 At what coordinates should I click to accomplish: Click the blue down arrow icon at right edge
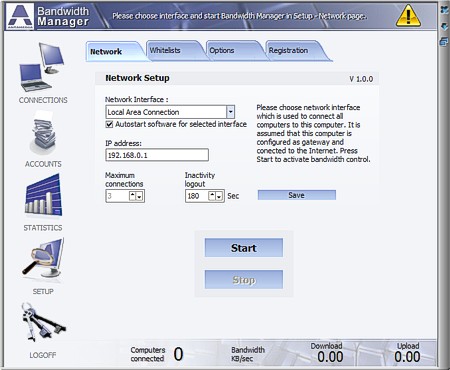click(444, 26)
